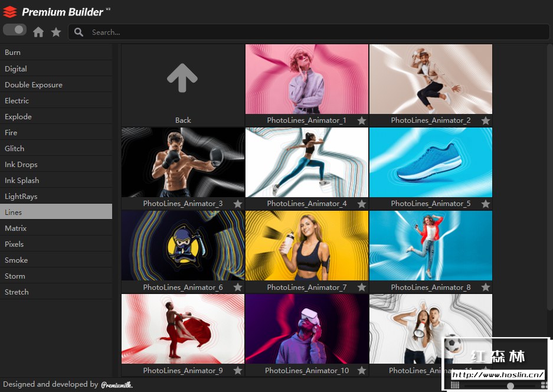Select the boxer PhotoLines_Animator_3 thumbnail
Image resolution: width=553 pixels, height=392 pixels.
(x=183, y=162)
